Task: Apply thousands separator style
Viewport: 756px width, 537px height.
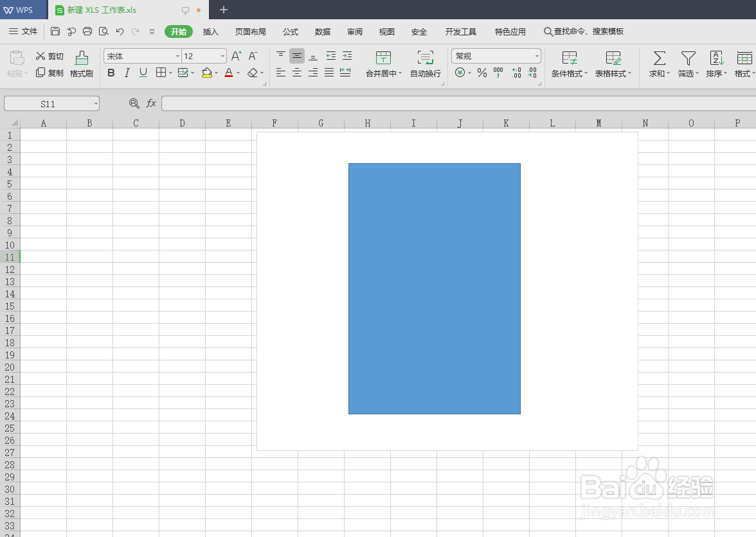Action: (x=498, y=73)
